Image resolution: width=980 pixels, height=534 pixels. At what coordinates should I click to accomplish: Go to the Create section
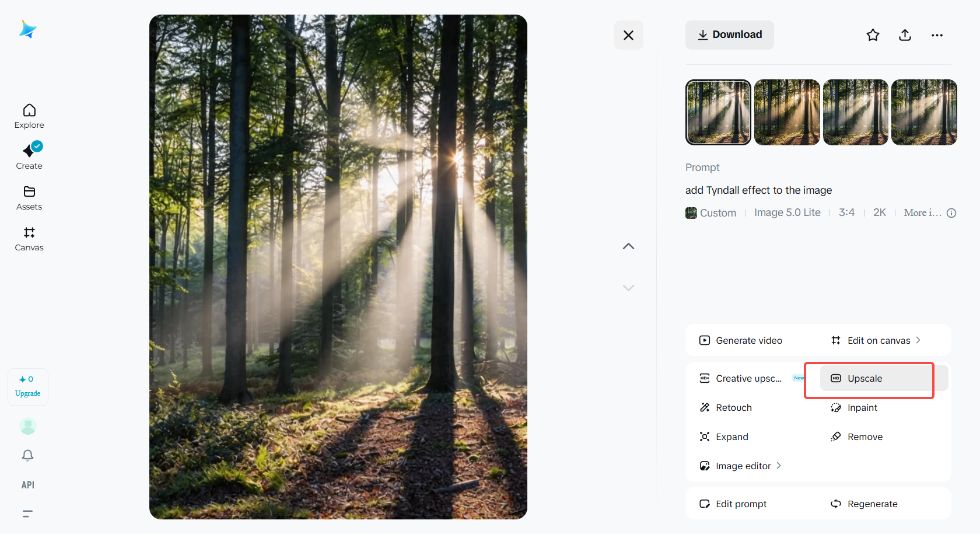click(x=29, y=156)
